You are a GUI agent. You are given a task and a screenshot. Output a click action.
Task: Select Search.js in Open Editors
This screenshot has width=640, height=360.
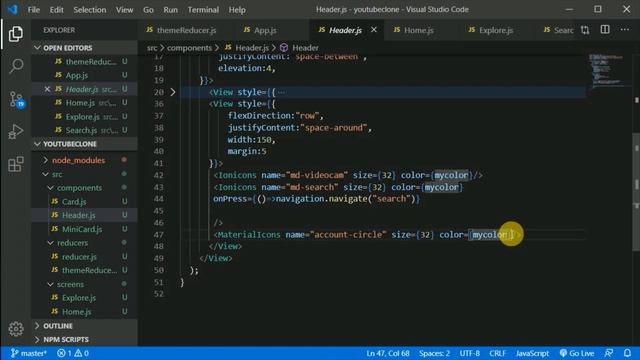click(84, 130)
